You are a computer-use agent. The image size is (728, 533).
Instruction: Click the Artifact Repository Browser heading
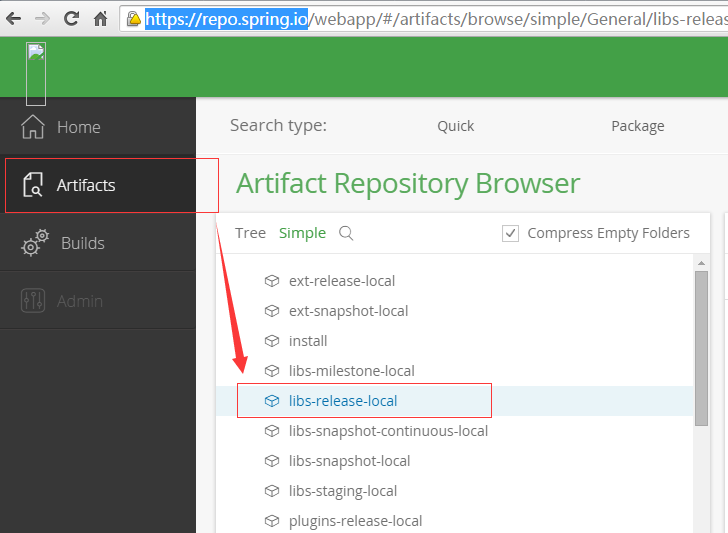click(x=408, y=183)
